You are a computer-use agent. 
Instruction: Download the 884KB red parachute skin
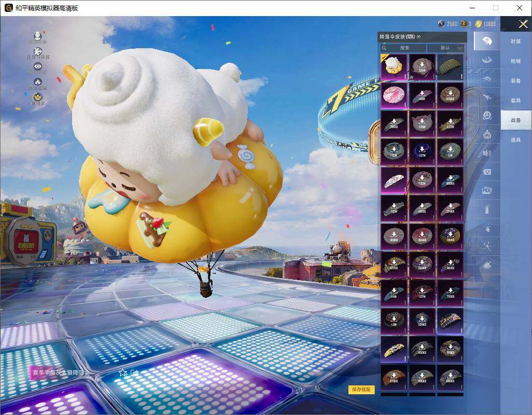422,236
